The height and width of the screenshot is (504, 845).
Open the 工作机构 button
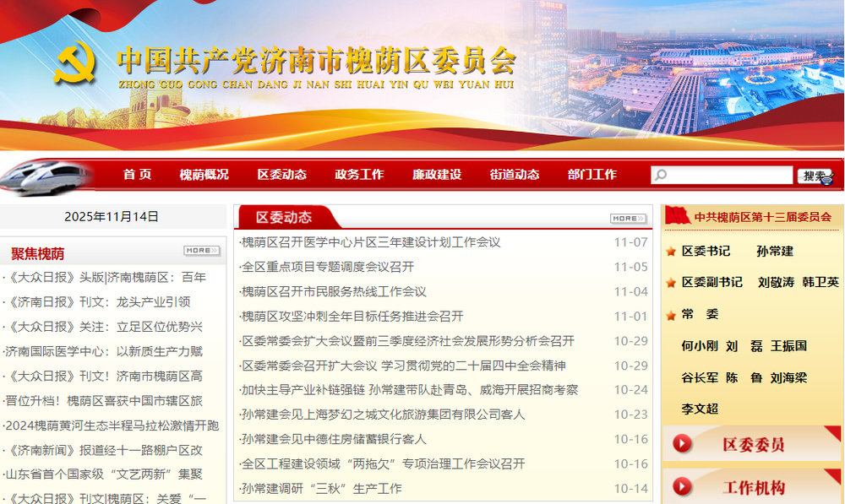click(x=752, y=487)
